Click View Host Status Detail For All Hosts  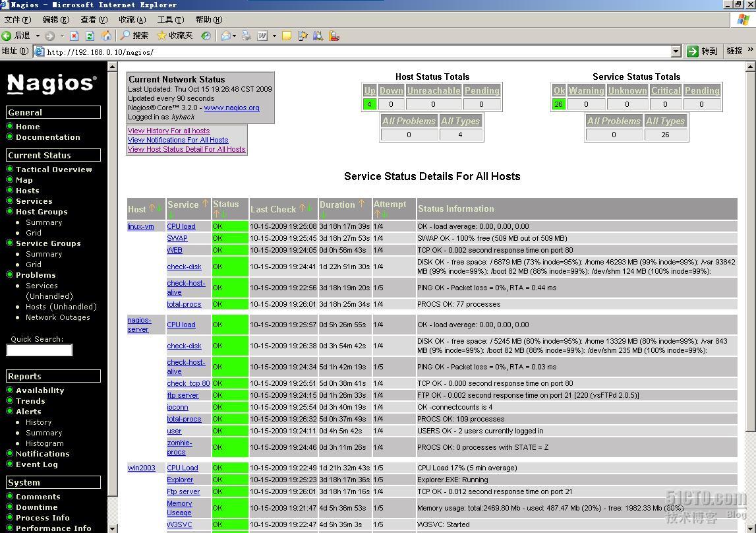[187, 149]
